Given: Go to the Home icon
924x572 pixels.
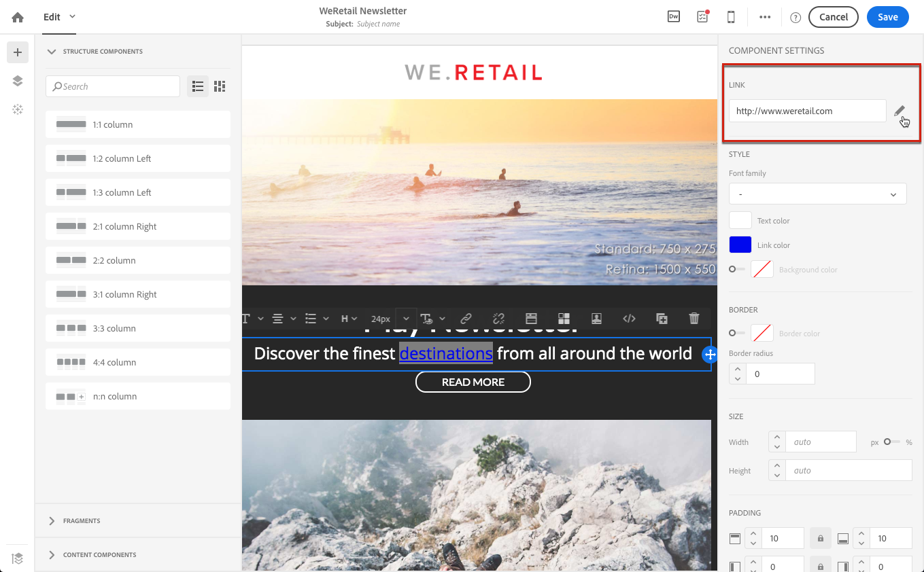Looking at the screenshot, I should [x=18, y=17].
